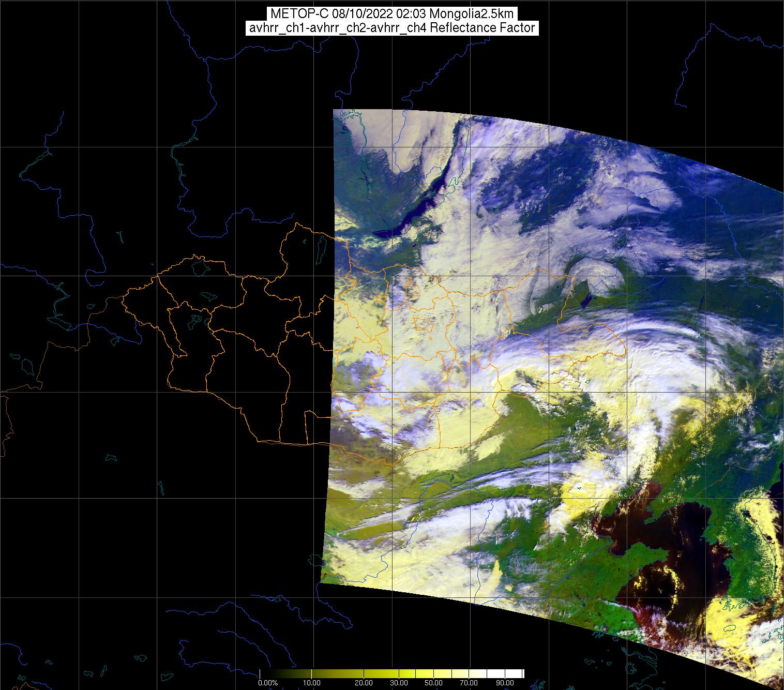The width and height of the screenshot is (784, 690).
Task: Click the title 'METOP-C 08/10/2022 02:03 Mongolia2.5km'
Action: click(391, 14)
